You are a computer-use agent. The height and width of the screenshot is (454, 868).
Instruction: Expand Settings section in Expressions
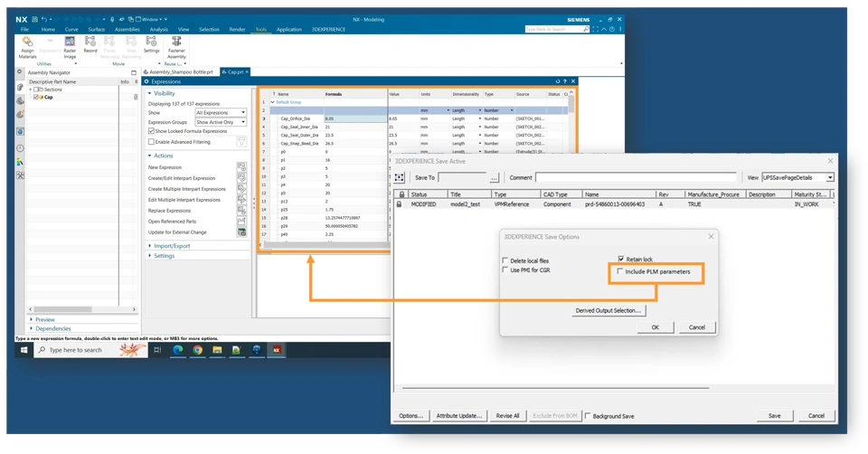tap(149, 256)
